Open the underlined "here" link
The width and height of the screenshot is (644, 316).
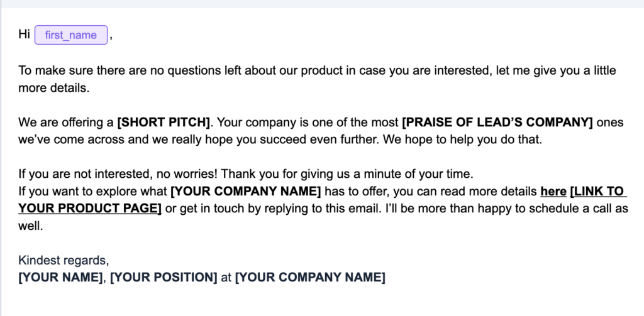click(x=553, y=191)
